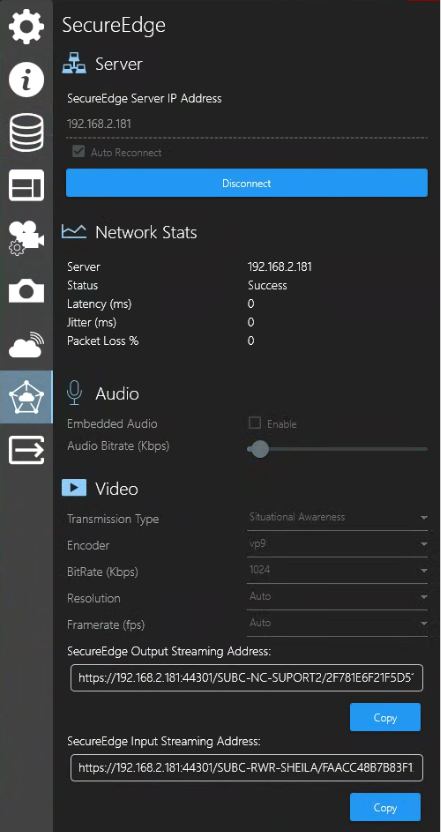
Task: Select the layout panels sidebar icon
Action: [26, 185]
